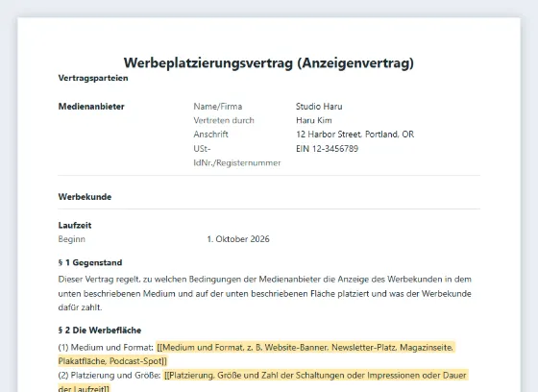538x392 pixels.
Task: Select the value EIN 12-3456789
Action: [327, 149]
